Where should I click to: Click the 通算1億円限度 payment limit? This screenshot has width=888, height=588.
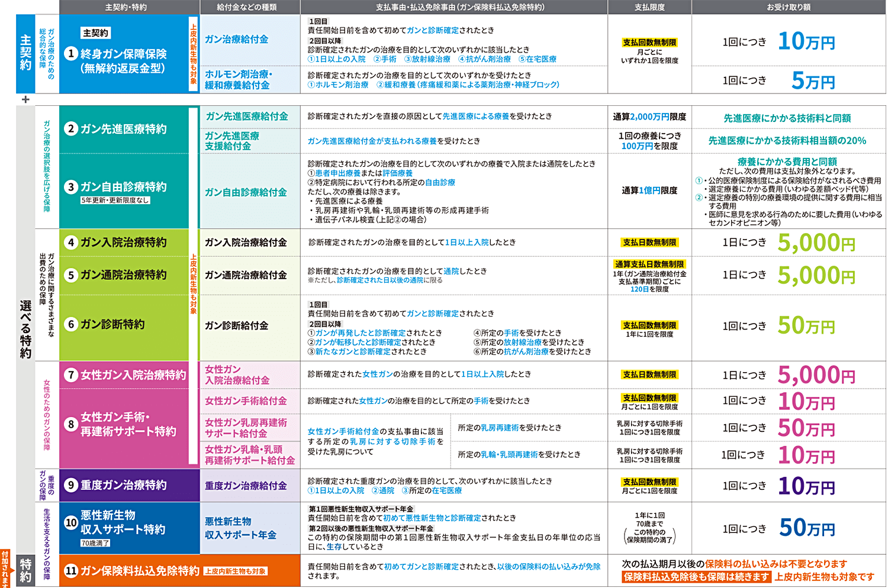(x=649, y=190)
